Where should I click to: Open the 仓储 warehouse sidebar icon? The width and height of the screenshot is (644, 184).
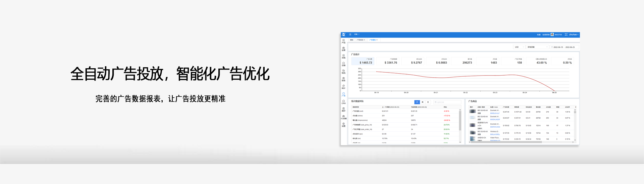pos(343,64)
